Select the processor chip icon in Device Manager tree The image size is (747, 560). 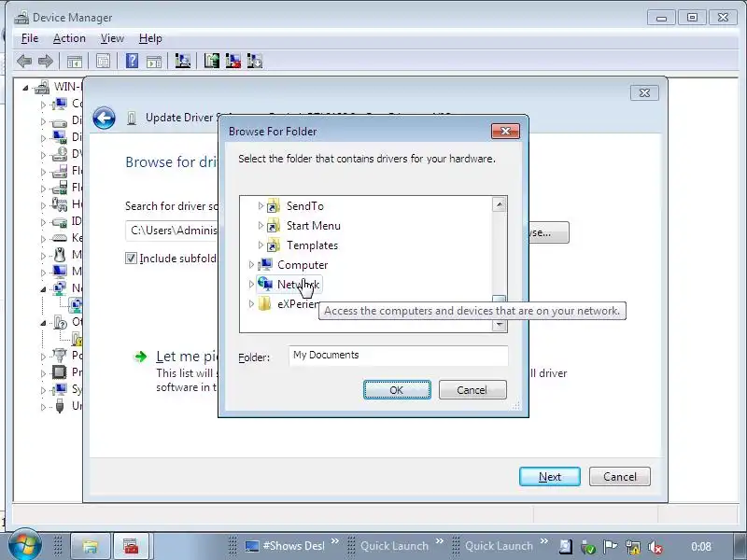60,371
